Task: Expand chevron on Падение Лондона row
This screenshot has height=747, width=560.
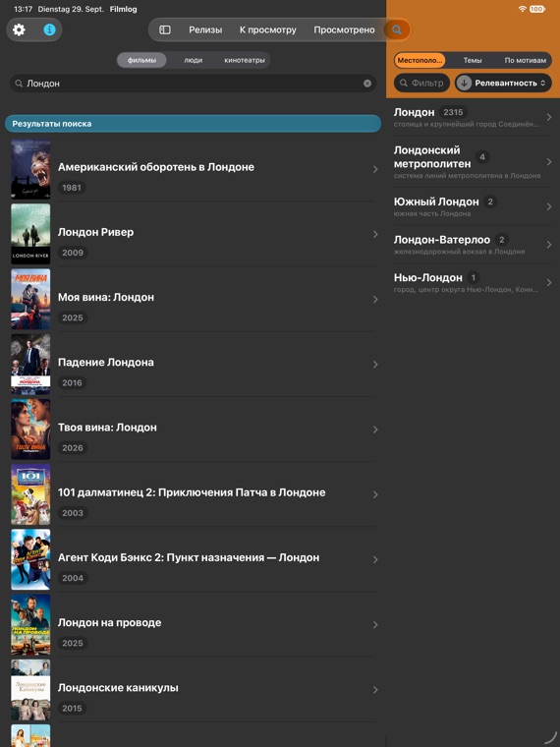Action: [375, 365]
